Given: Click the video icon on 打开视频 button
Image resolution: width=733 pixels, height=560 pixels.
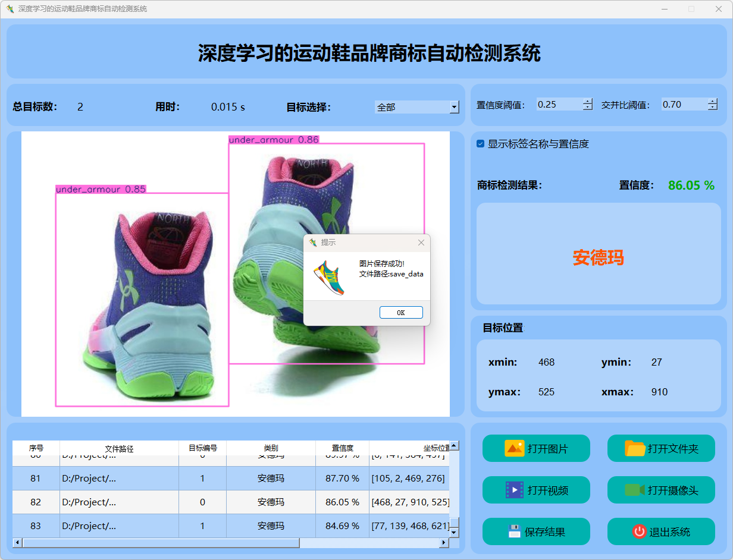Looking at the screenshot, I should coord(514,490).
